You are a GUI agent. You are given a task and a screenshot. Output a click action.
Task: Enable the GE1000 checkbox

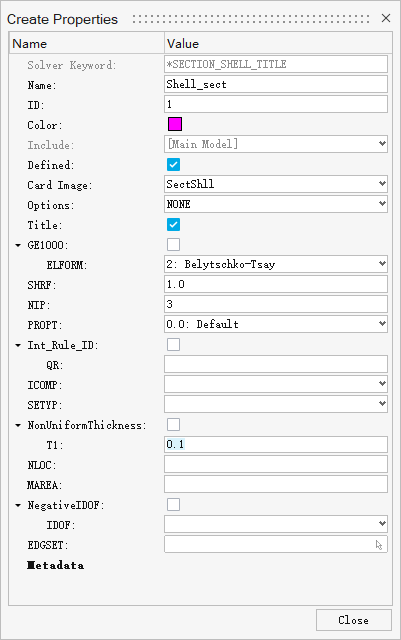(x=174, y=244)
